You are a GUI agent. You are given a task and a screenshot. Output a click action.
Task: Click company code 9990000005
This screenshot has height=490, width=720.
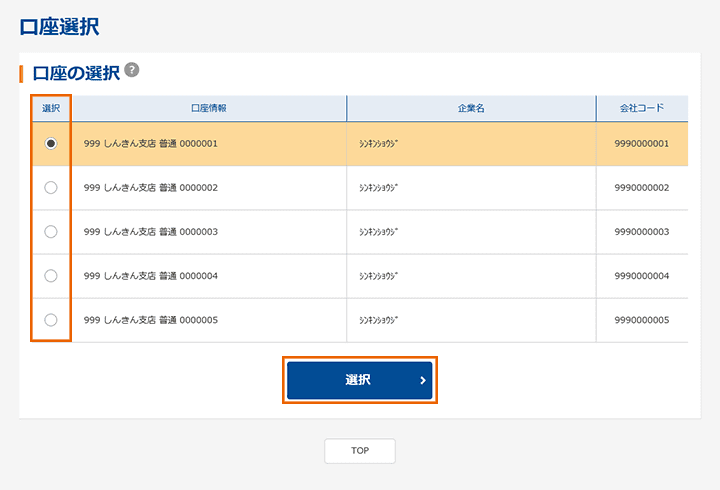[641, 320]
